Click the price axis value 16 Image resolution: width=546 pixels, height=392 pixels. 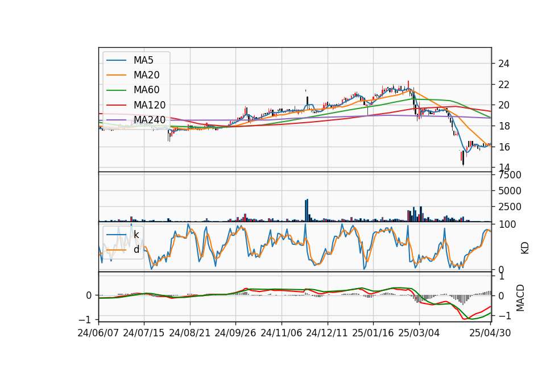(504, 147)
